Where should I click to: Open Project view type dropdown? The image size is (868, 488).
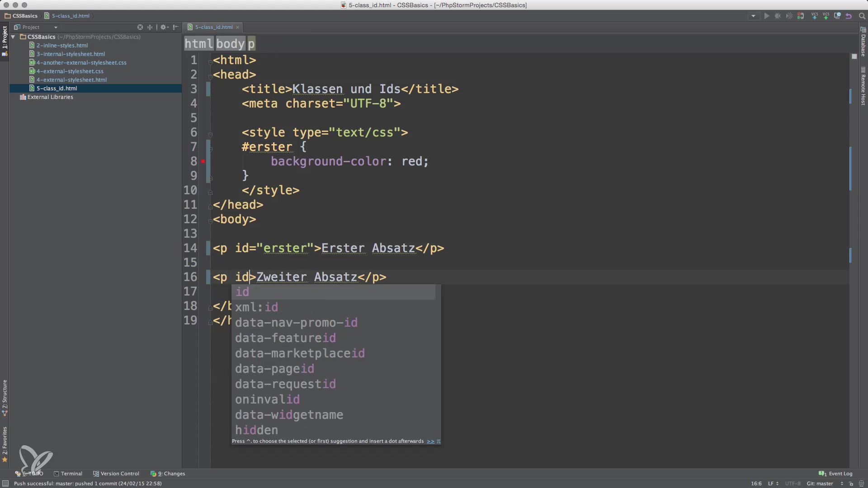[x=56, y=27]
